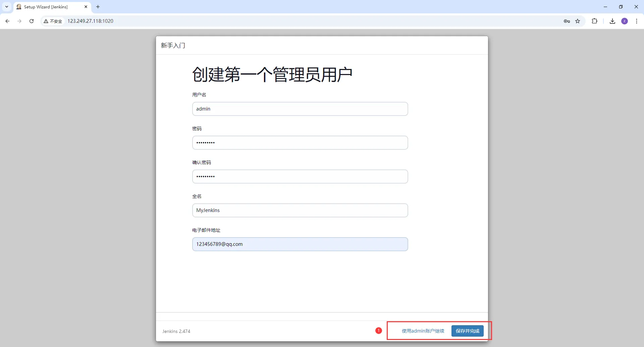Screen dimensions: 644x347
Task: Open a new browser tab
Action: [x=98, y=7]
